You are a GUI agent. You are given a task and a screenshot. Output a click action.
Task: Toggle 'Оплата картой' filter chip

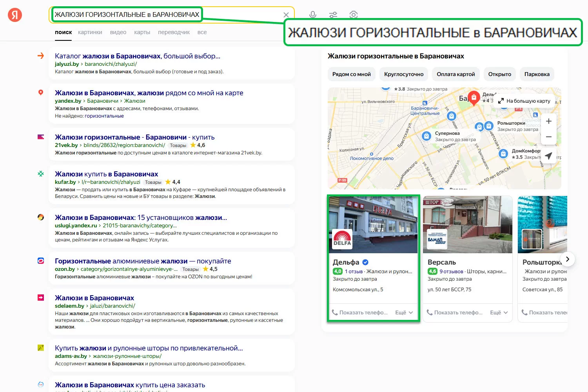[x=456, y=74]
